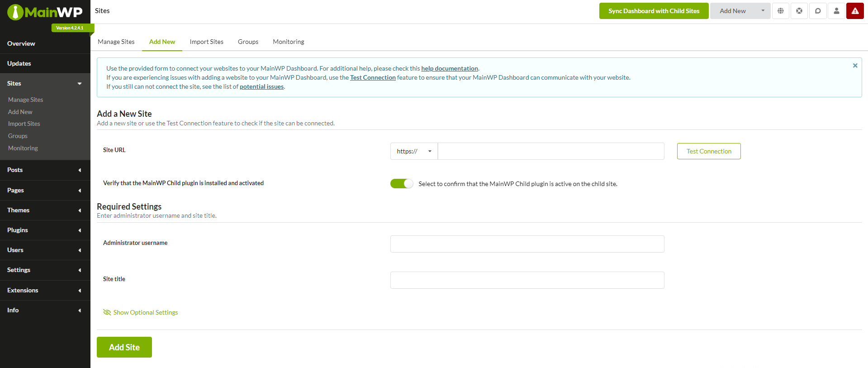Open the potential issues link
Viewport: 868px width, 368px height.
point(261,86)
